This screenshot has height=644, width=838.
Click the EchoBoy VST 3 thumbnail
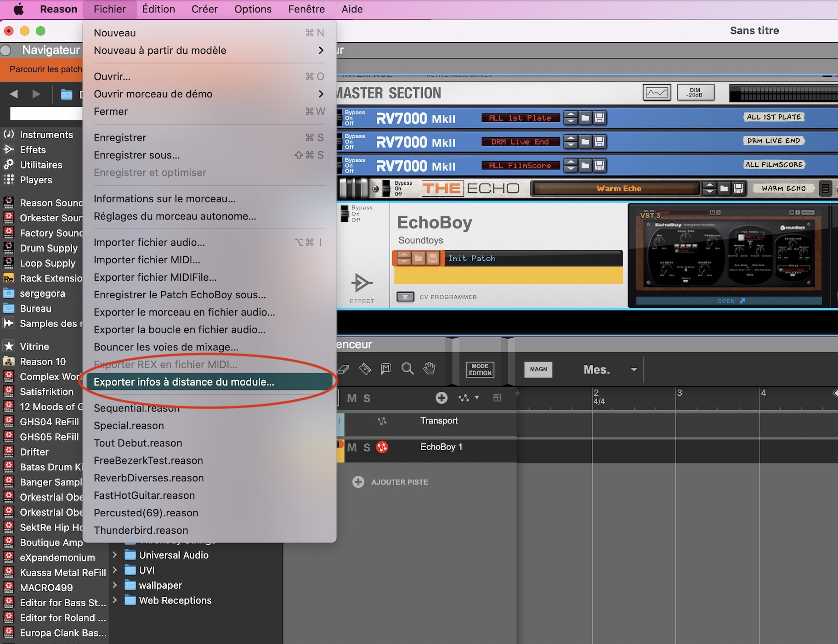tap(729, 250)
